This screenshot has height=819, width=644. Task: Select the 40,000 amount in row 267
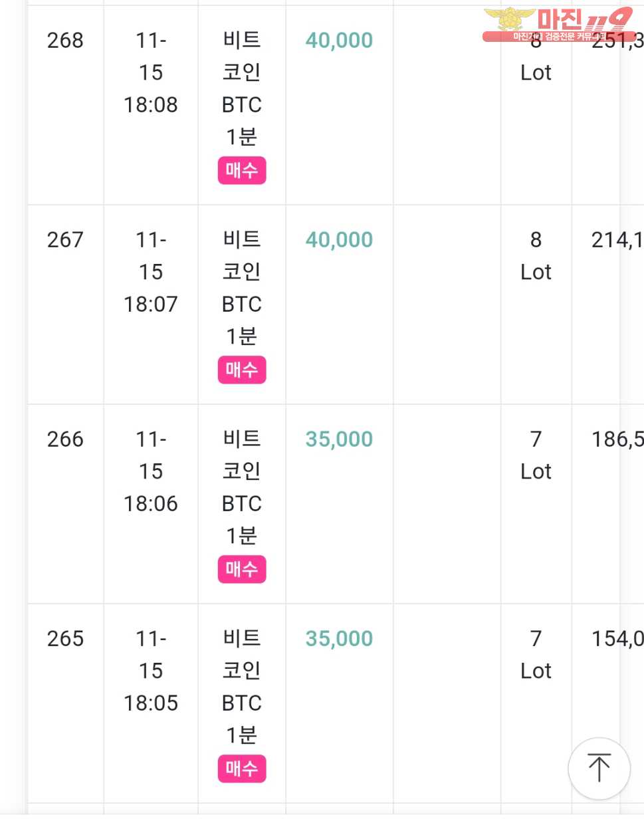tap(339, 240)
